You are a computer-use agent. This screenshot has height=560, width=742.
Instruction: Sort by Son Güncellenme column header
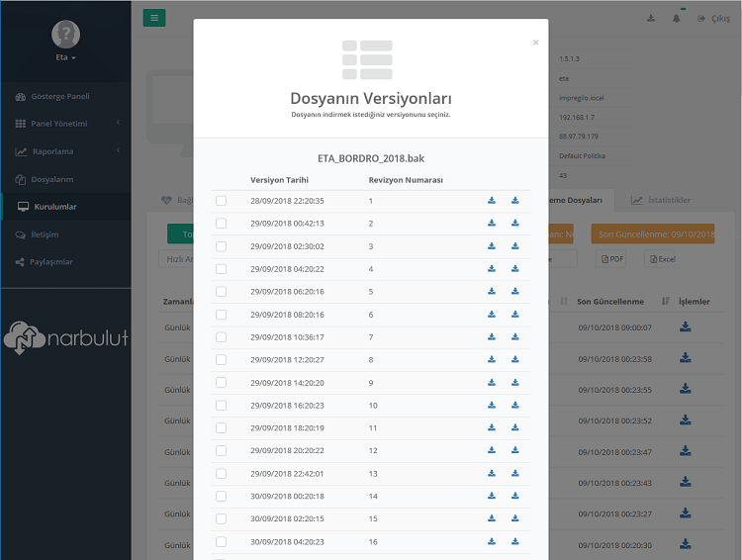click(610, 301)
